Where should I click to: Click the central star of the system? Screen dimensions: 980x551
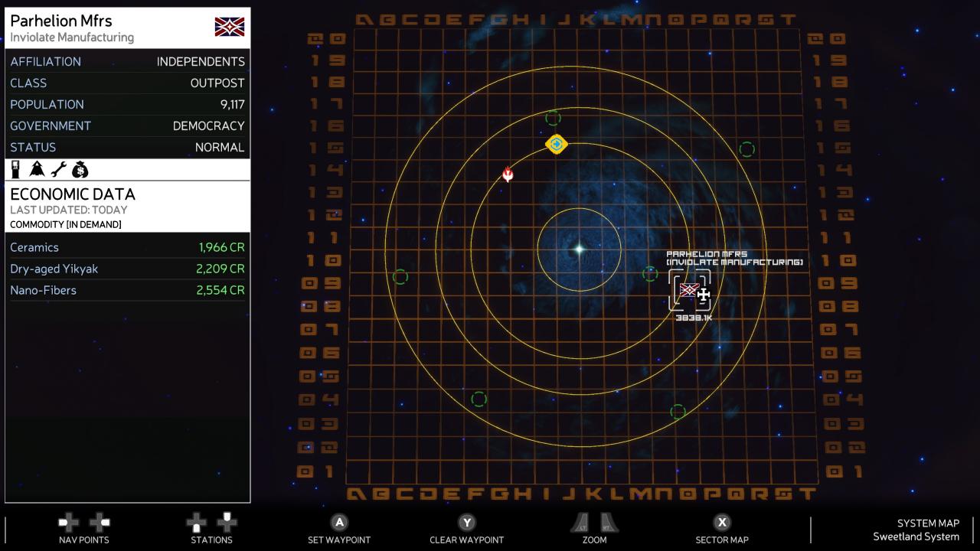pyautogui.click(x=579, y=249)
